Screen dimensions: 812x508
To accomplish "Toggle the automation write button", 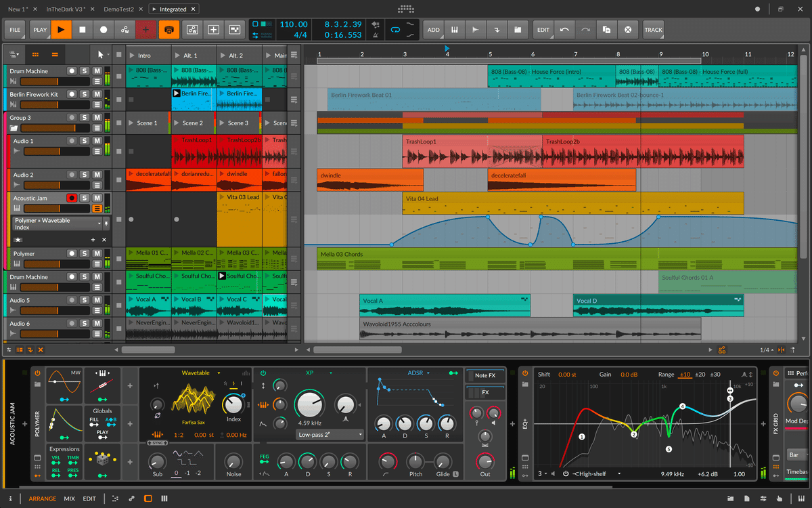I will point(125,30).
